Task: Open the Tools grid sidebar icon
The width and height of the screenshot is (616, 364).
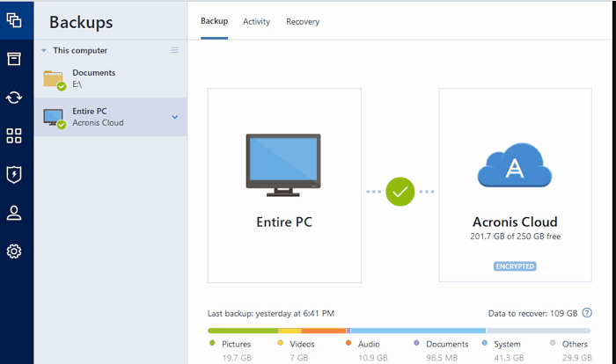Action: tap(14, 136)
